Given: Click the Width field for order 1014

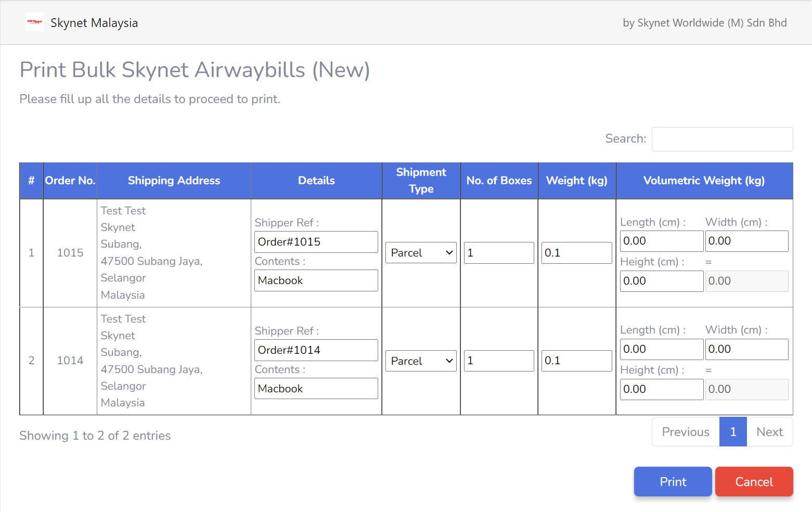Looking at the screenshot, I should pos(746,349).
